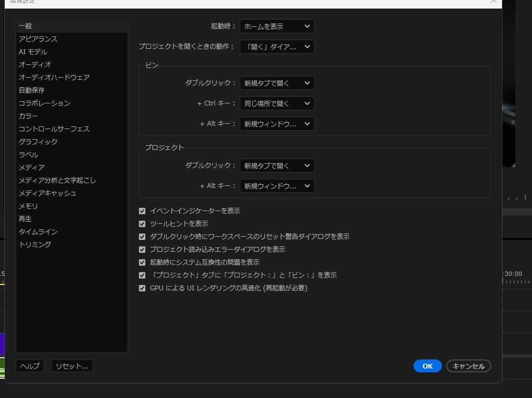
Task: Click the キャンセル button
Action: (468, 366)
